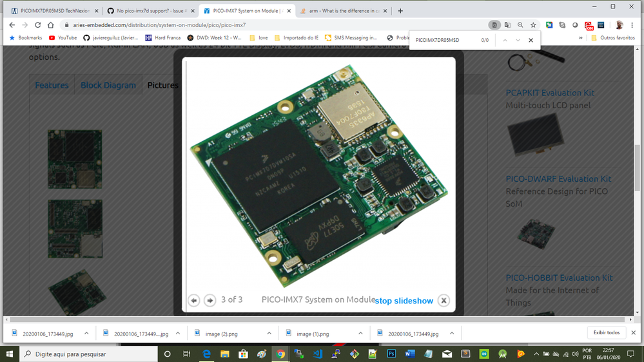Close the image lightbox

click(x=444, y=300)
